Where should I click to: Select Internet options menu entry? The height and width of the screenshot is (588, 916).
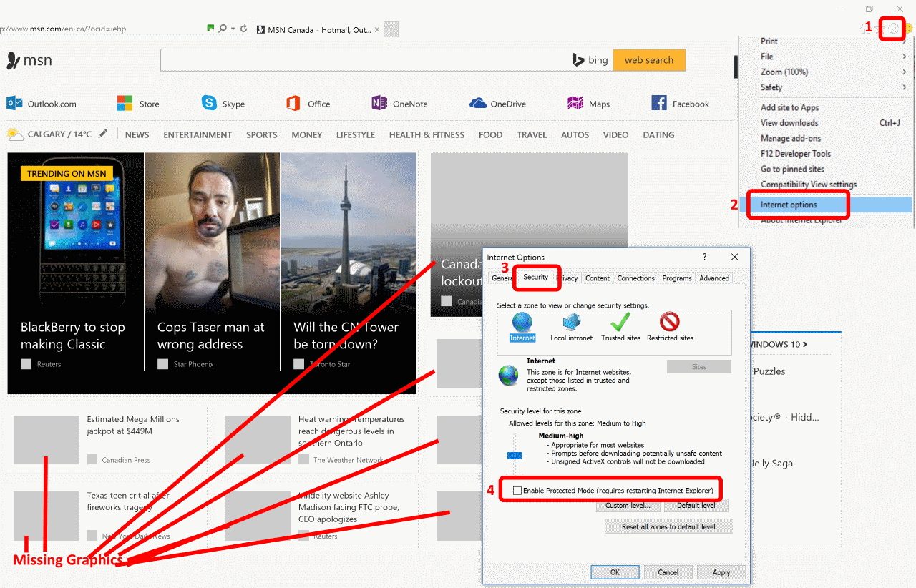coord(789,205)
